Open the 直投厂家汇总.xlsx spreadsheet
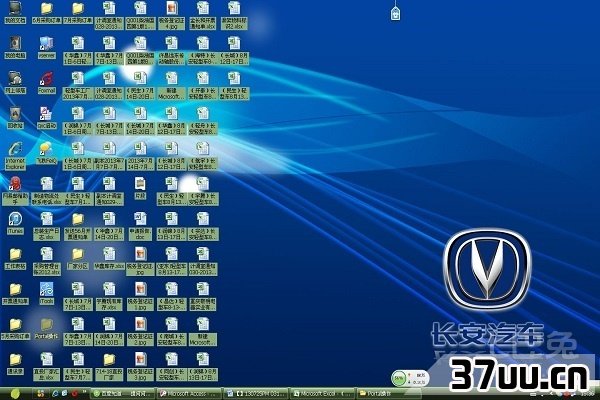Viewport: 600px width, 400px height. point(47,367)
